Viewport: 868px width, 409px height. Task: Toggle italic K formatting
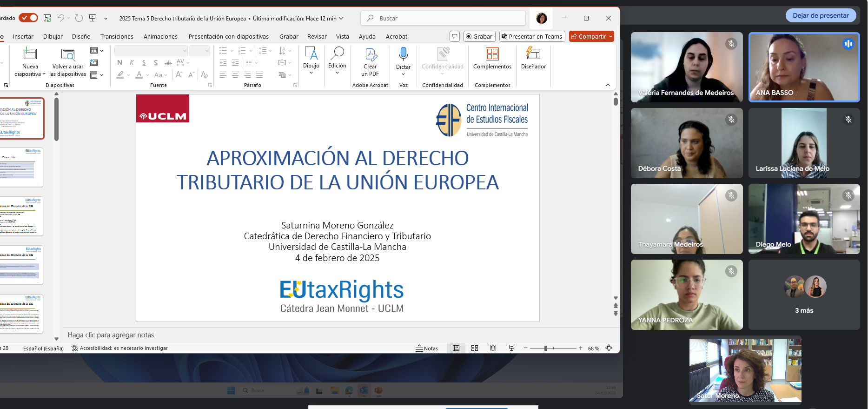[x=132, y=62]
